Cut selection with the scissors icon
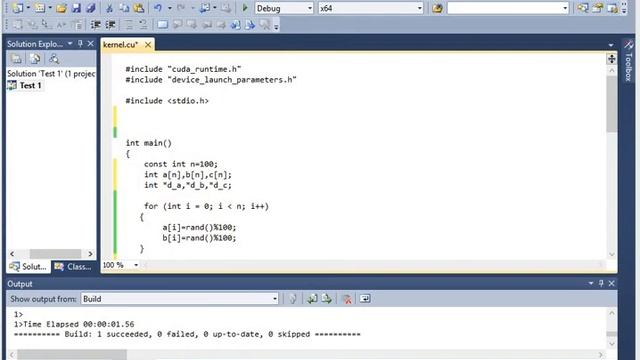This screenshot has width=640, height=360. pyautogui.click(x=109, y=8)
